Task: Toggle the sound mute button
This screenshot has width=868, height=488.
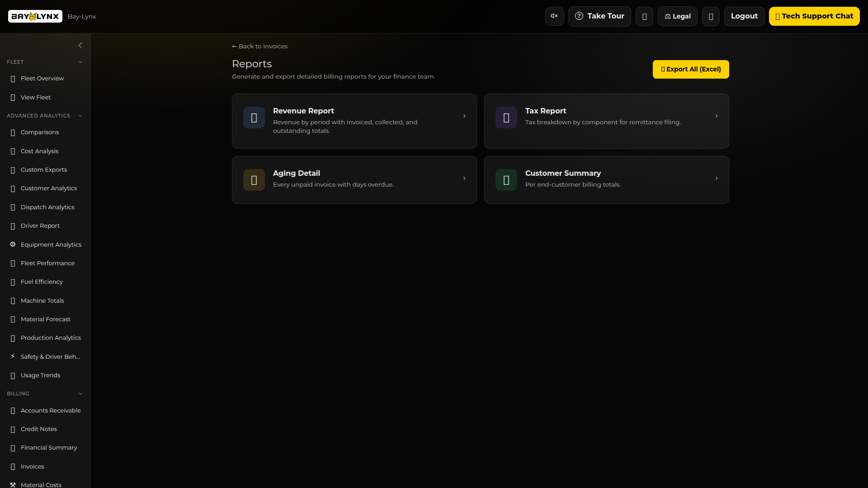Action: tap(554, 16)
